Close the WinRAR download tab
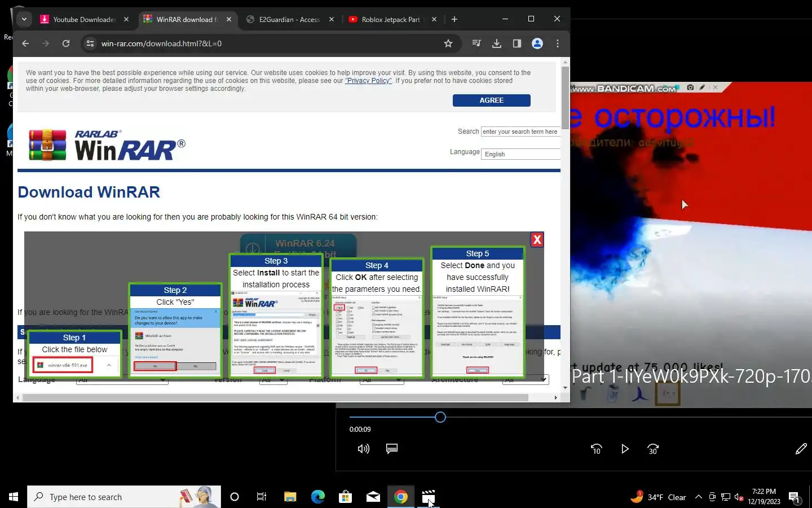This screenshot has height=508, width=812. [229, 19]
